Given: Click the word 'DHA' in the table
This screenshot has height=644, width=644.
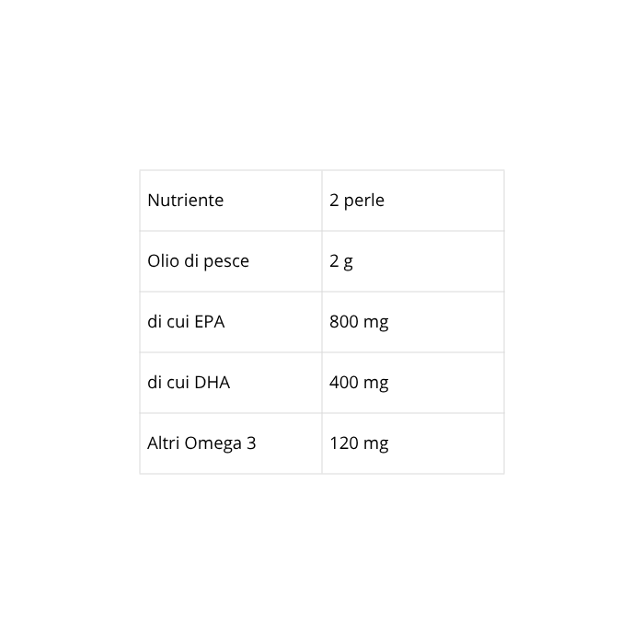Looking at the screenshot, I should [213, 383].
